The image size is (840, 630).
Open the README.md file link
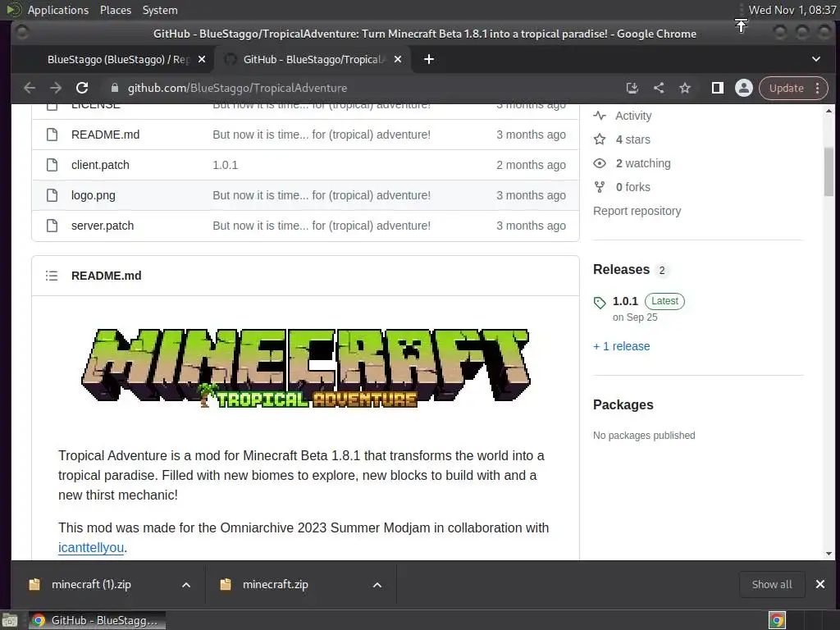(x=105, y=135)
